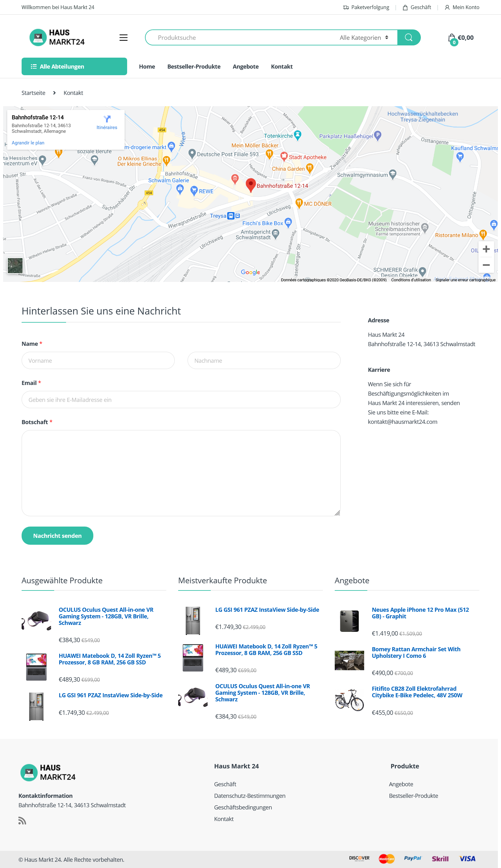
Task: Click the e-bike product thumbnail
Action: click(349, 700)
